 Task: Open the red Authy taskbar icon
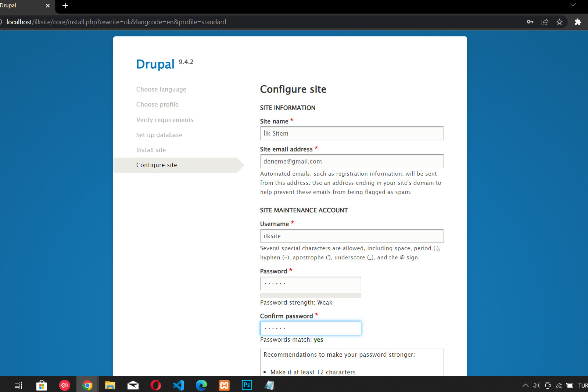coord(64,385)
